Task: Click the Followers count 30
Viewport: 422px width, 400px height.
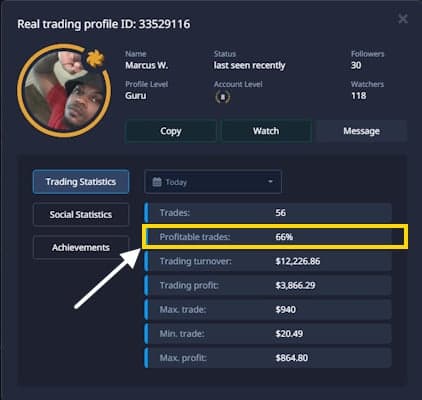Action: [x=356, y=65]
